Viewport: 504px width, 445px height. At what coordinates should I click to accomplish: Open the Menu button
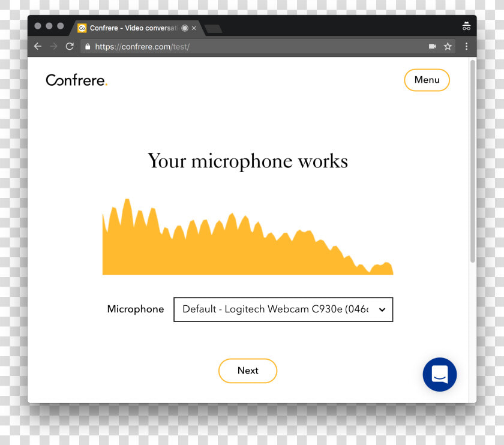point(427,80)
